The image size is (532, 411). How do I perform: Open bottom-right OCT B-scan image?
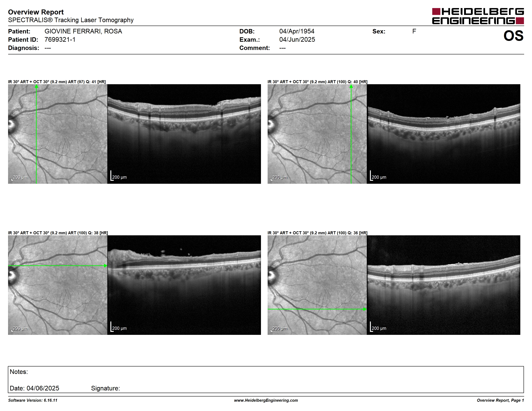click(444, 285)
